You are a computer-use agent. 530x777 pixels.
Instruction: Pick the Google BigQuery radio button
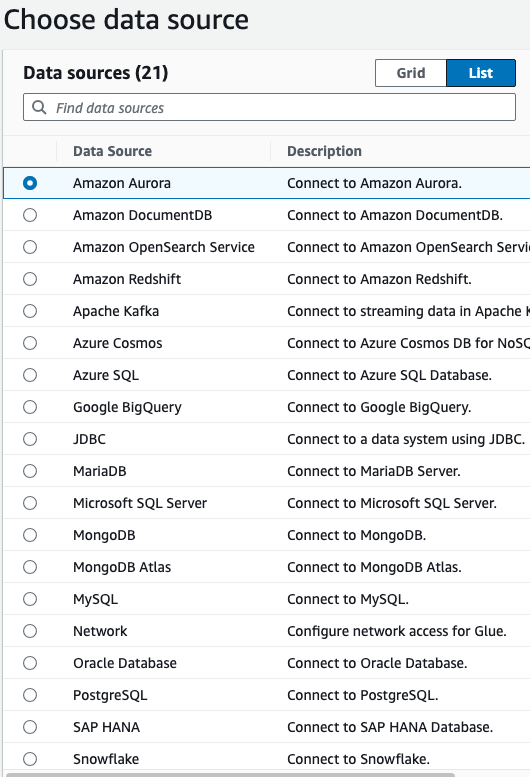pos(30,407)
